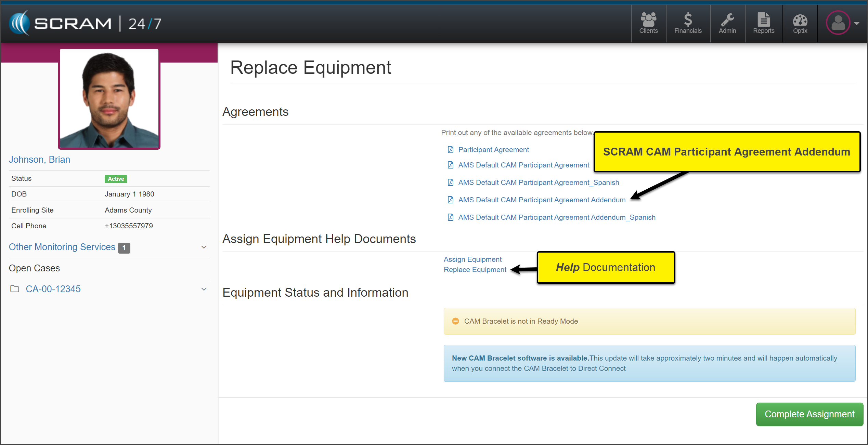Image resolution: width=868 pixels, height=445 pixels.
Task: Click the user profile avatar icon
Action: (838, 23)
